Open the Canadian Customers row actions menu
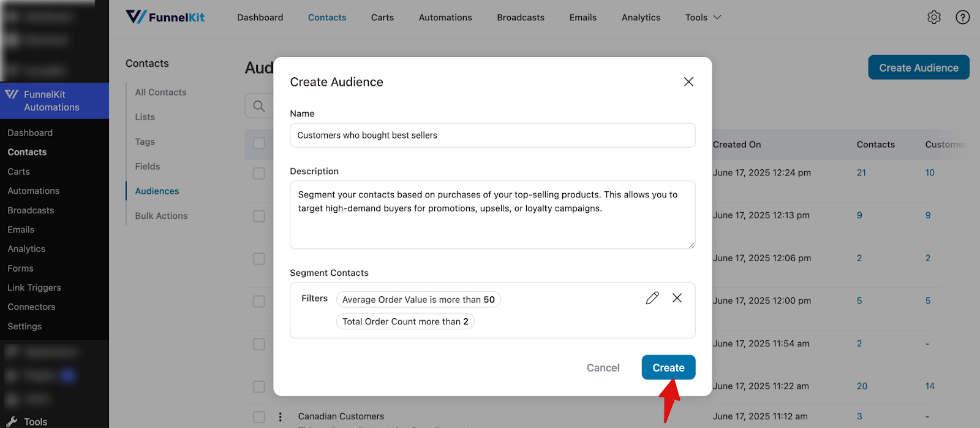980x428 pixels. coord(281,417)
